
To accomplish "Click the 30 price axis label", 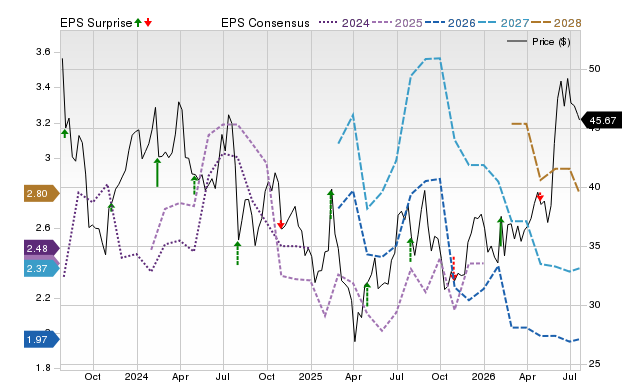I will pos(594,305).
